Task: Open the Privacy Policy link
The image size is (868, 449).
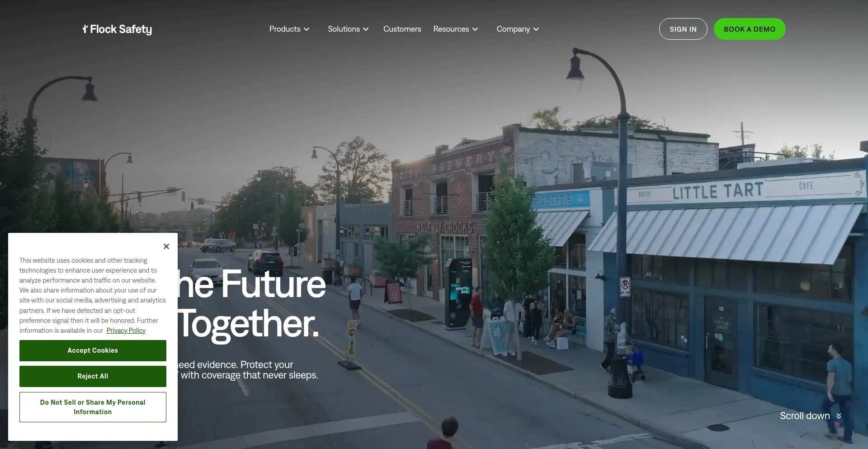Action: (126, 331)
